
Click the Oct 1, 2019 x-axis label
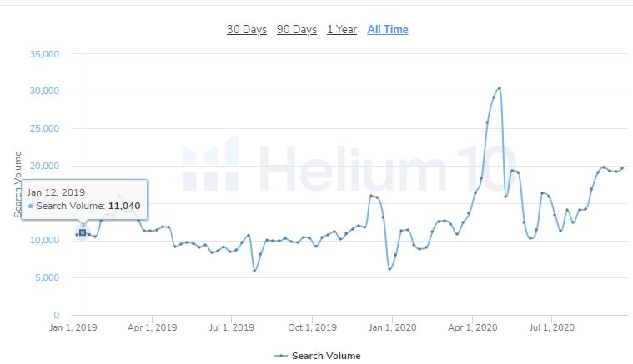[x=311, y=329]
